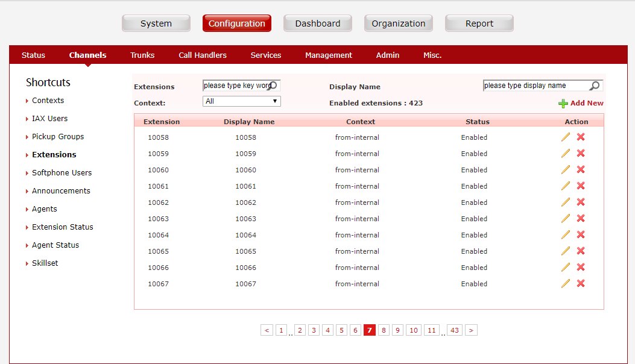Edit extension 10067 with the pencil icon
The height and width of the screenshot is (364, 635).
click(x=565, y=283)
